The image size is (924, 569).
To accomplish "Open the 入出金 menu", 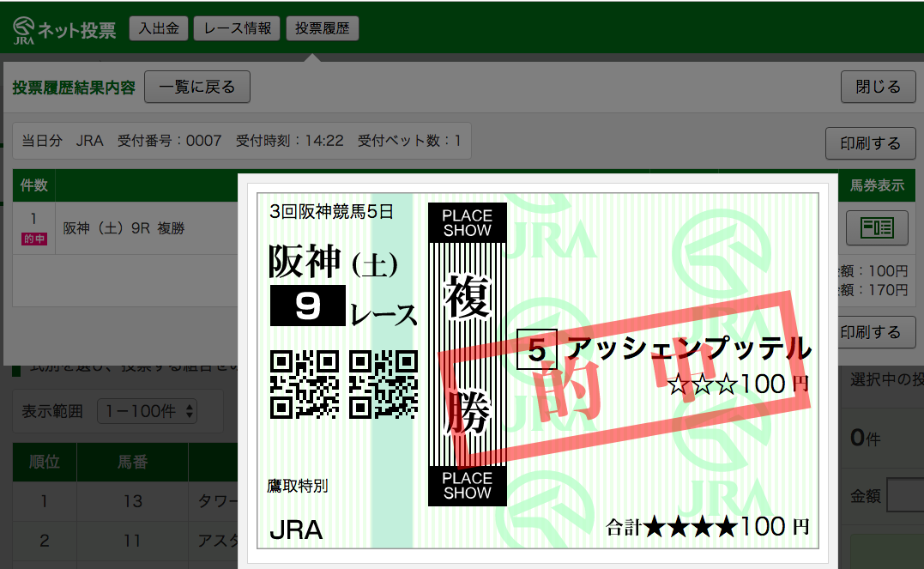I will (159, 28).
